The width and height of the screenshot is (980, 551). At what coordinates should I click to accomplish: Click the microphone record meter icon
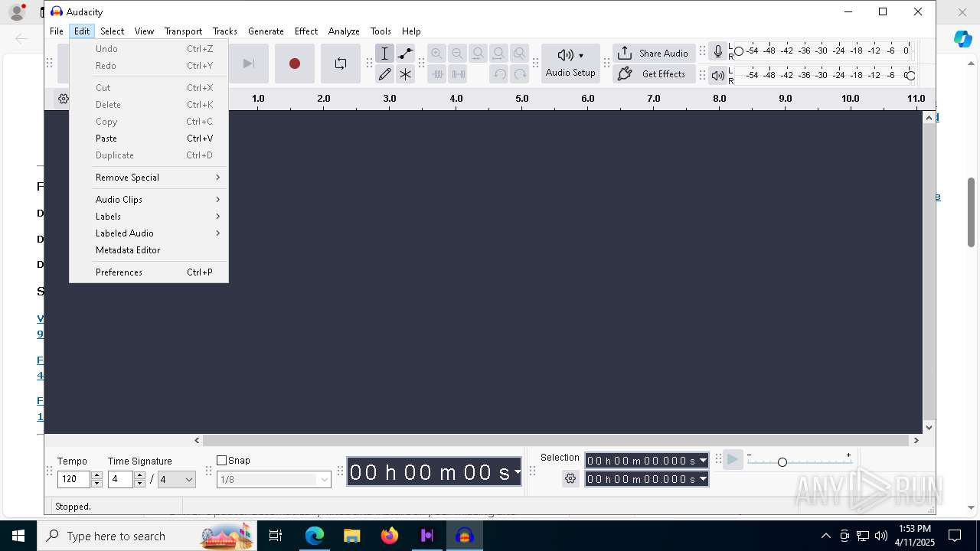pos(717,51)
